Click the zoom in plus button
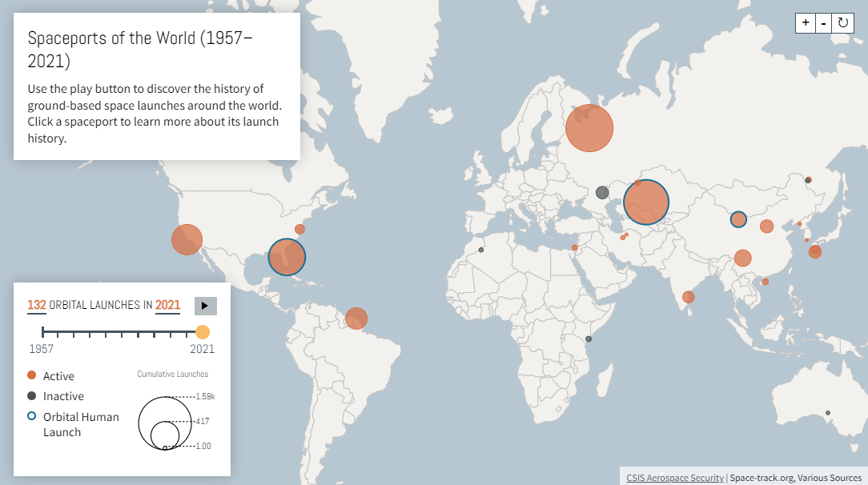This screenshot has width=868, height=485. [806, 23]
